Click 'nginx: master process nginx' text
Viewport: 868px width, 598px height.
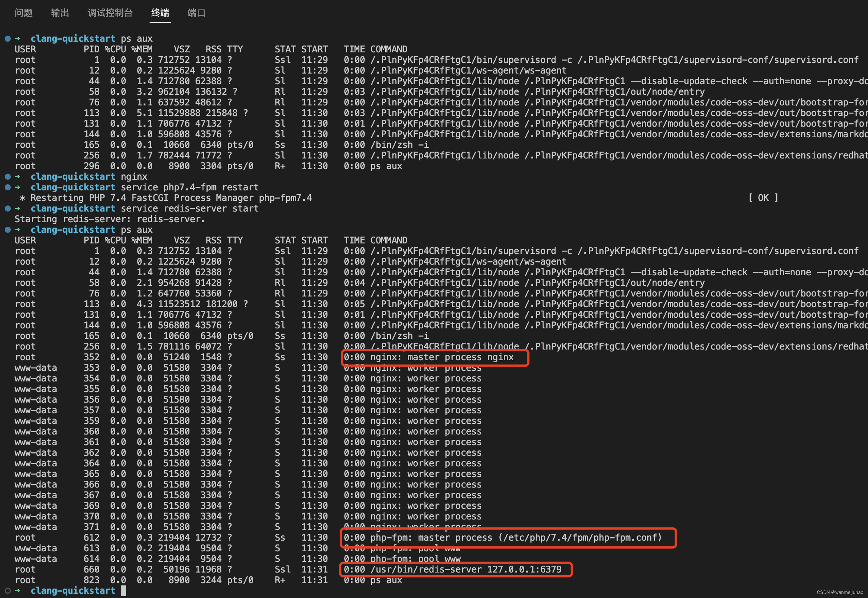[442, 357]
